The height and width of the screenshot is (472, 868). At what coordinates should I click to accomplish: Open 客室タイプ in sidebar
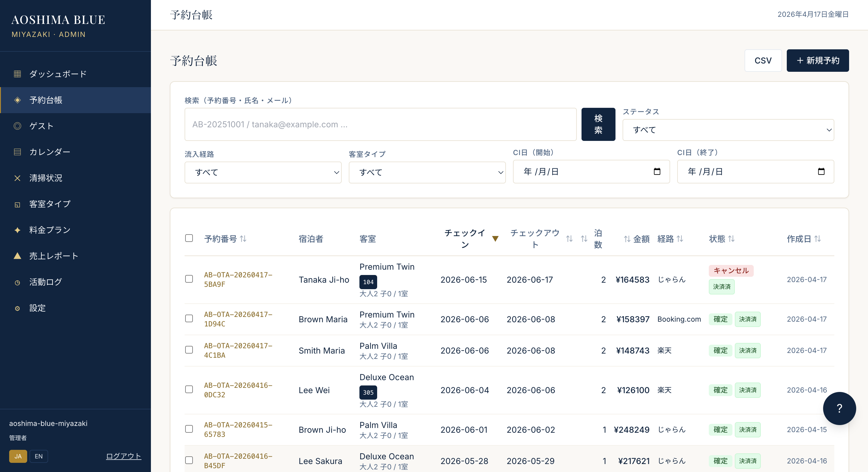click(76, 204)
